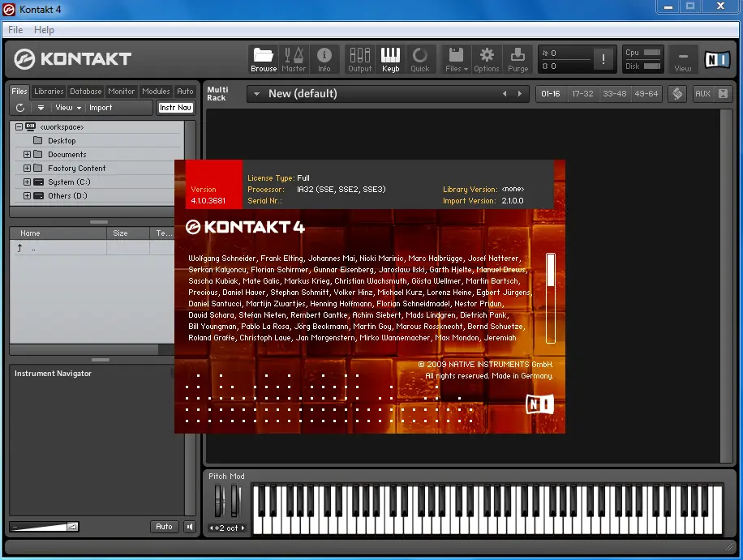Toggle the audition speaker icon
Screen dimensions: 743x560
(190, 527)
